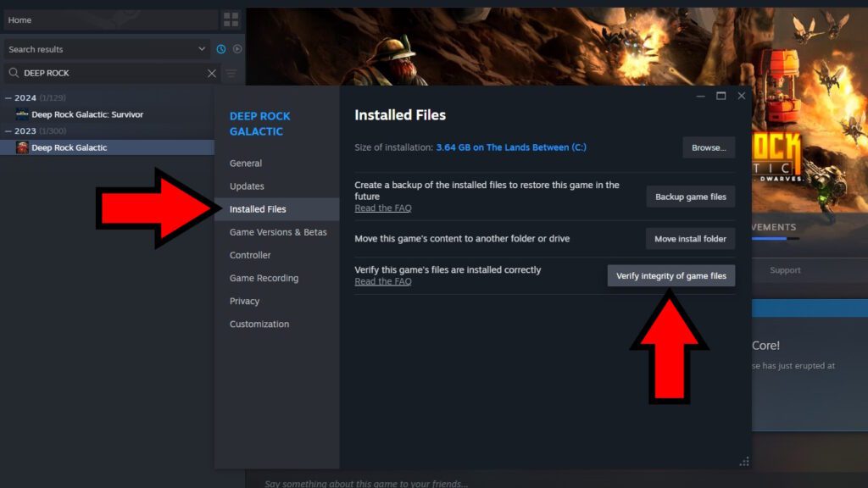This screenshot has height=488, width=868.
Task: Open the Updates settings tab
Action: (x=277, y=186)
